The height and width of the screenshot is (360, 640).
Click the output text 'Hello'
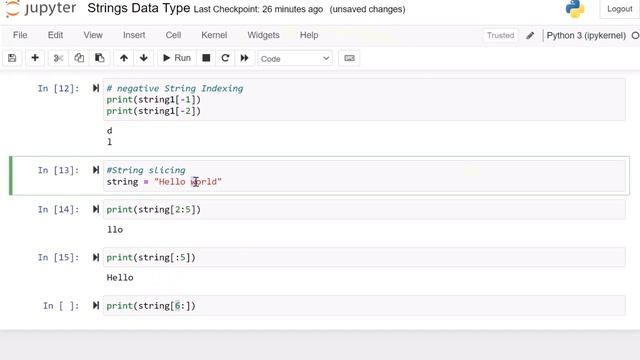pyautogui.click(x=120, y=278)
